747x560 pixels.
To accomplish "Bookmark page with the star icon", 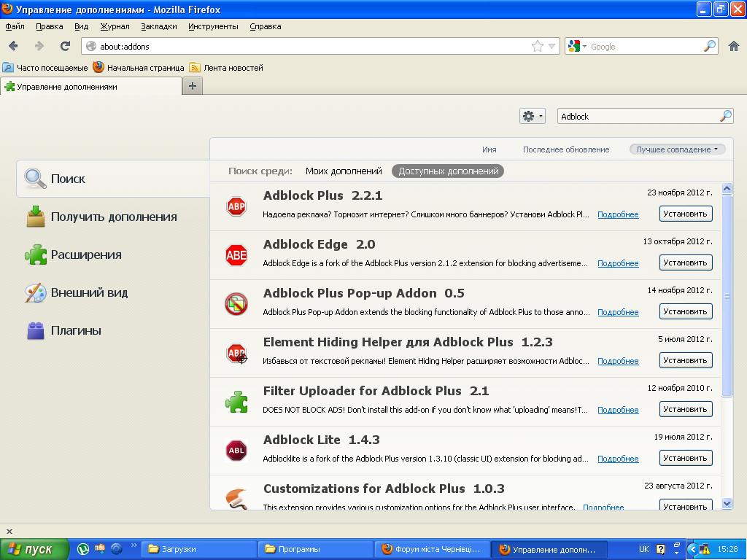I will tap(538, 46).
